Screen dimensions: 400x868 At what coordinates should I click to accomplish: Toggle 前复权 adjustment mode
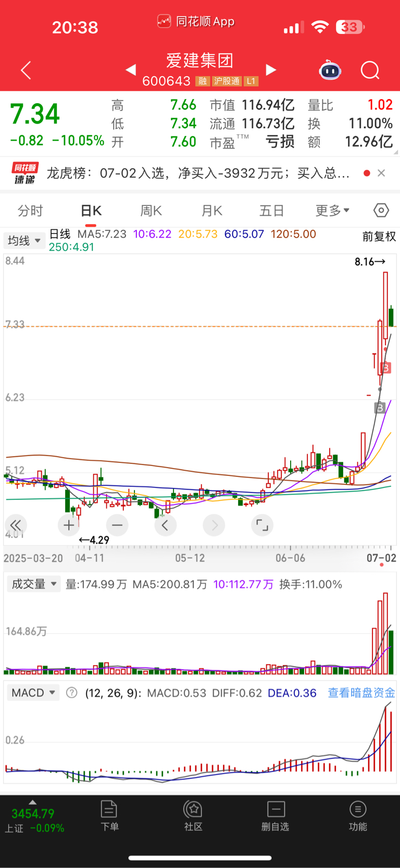click(379, 237)
